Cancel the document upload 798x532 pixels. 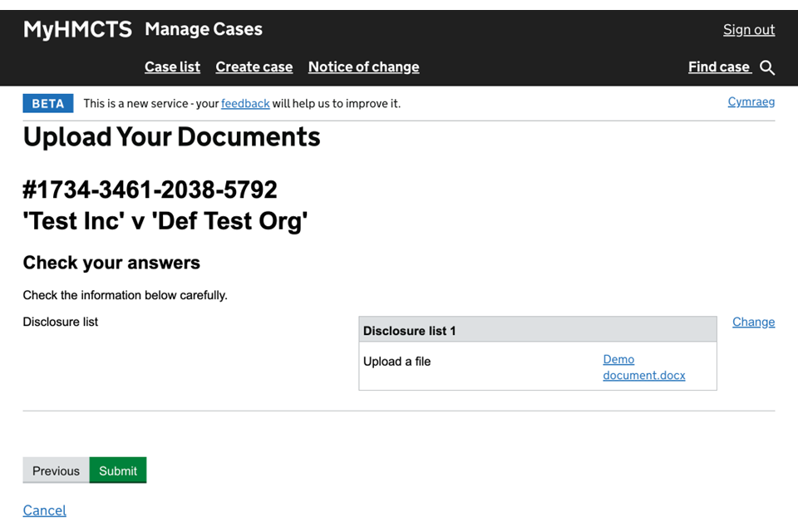(45, 510)
